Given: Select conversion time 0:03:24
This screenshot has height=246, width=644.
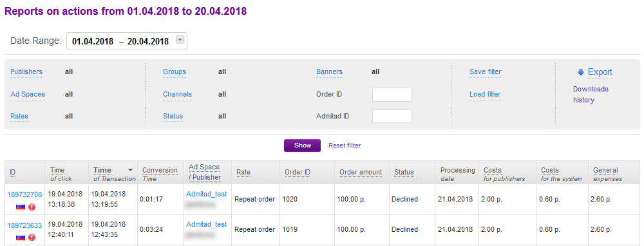Looking at the screenshot, I should 151,229.
